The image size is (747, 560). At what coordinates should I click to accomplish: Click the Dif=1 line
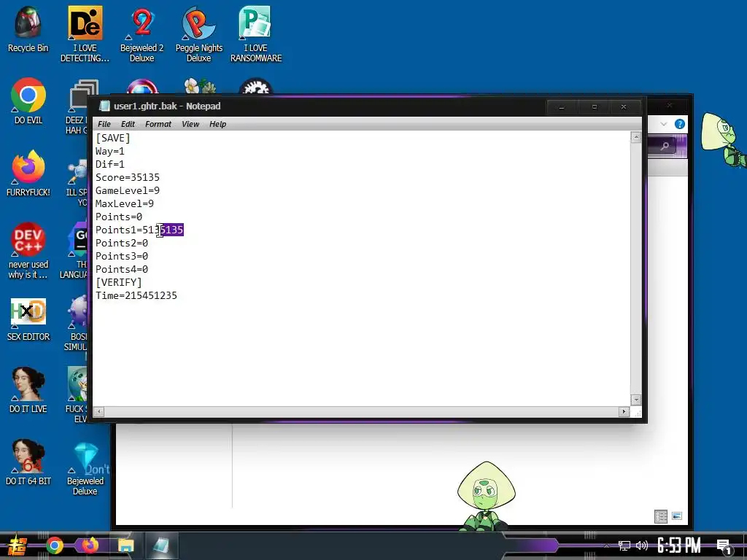[110, 164]
